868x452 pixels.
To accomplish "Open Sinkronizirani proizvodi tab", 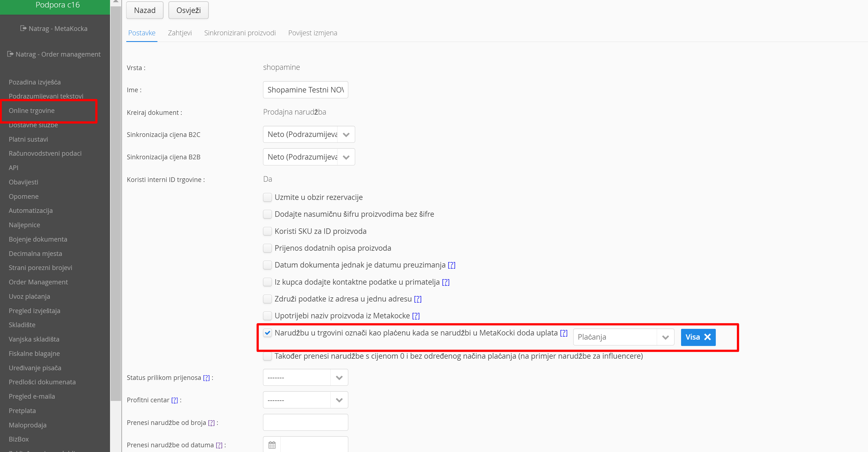I will click(240, 33).
